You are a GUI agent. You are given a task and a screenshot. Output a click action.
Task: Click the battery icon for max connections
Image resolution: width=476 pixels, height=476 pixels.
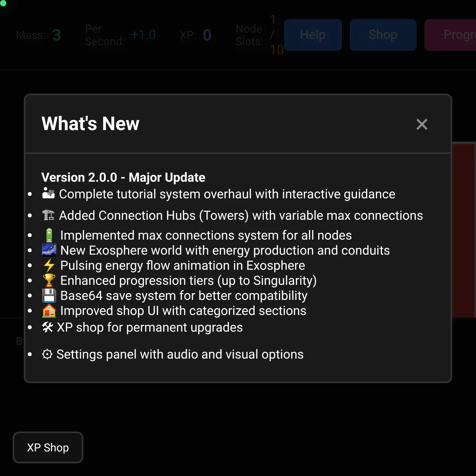pos(49,235)
